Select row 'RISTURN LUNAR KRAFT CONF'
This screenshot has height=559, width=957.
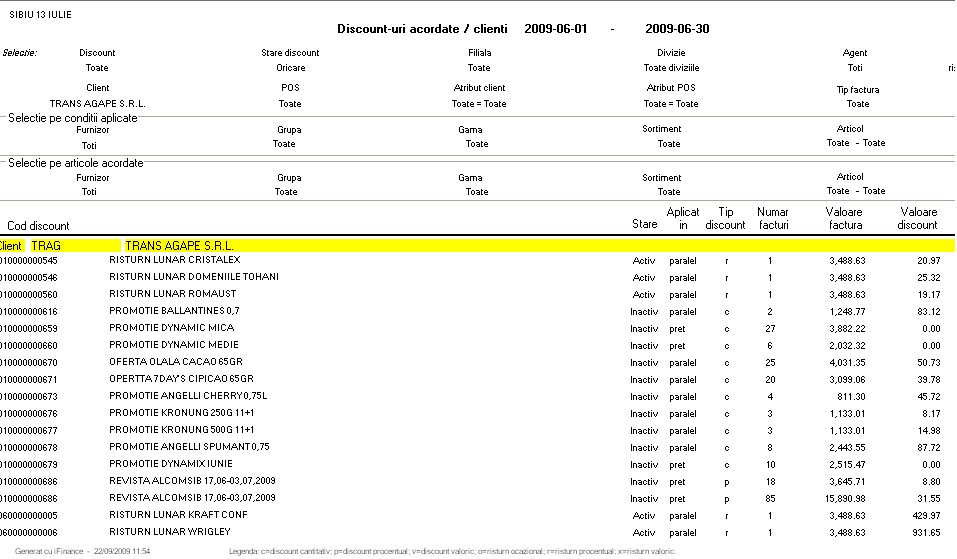click(x=477, y=516)
